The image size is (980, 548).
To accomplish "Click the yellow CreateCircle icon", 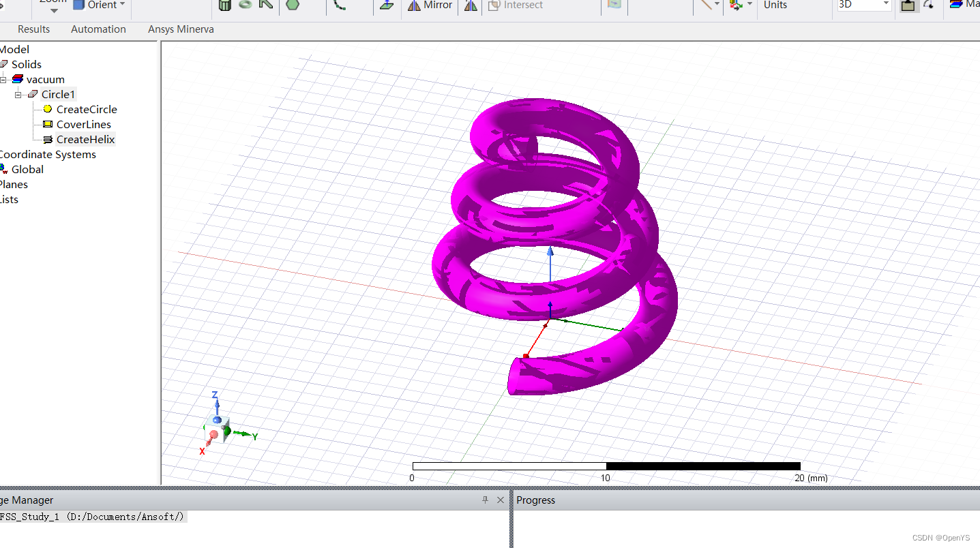I will [x=48, y=109].
